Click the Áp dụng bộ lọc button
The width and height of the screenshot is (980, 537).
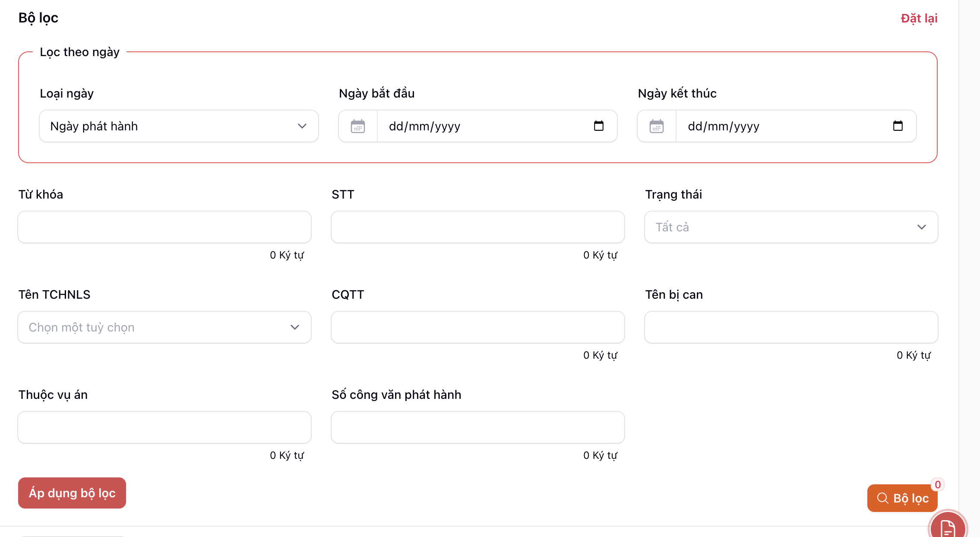(72, 493)
